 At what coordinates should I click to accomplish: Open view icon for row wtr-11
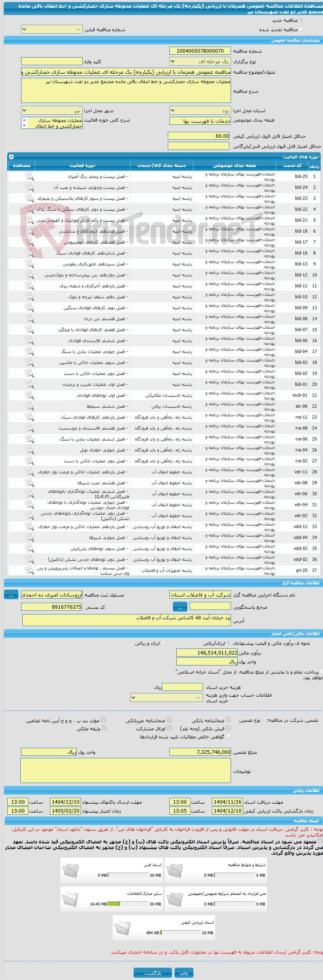click(x=29, y=472)
